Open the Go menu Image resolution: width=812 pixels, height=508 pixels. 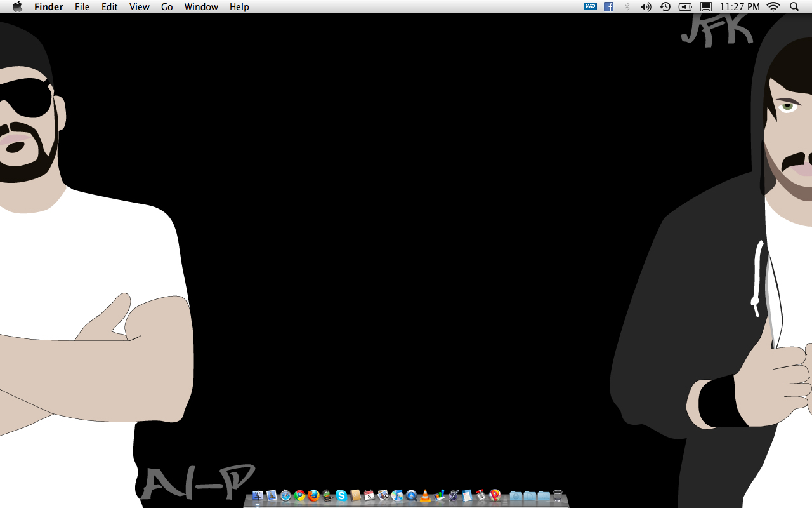167,7
